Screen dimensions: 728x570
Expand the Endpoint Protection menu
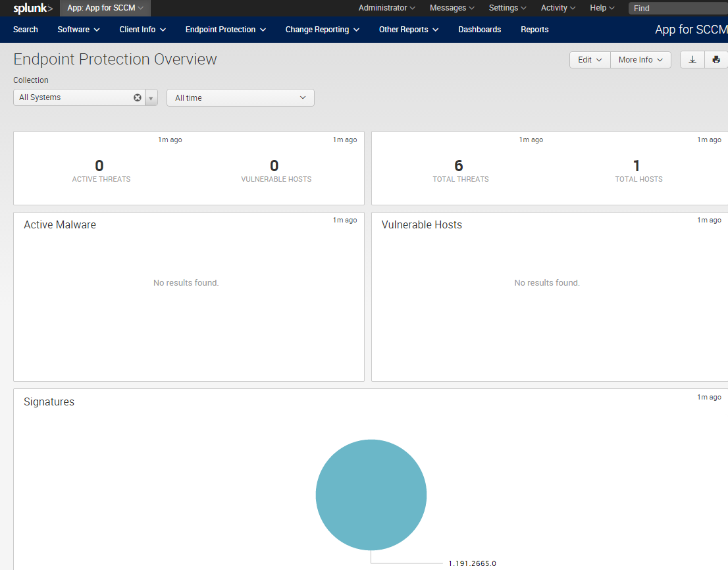coord(226,30)
